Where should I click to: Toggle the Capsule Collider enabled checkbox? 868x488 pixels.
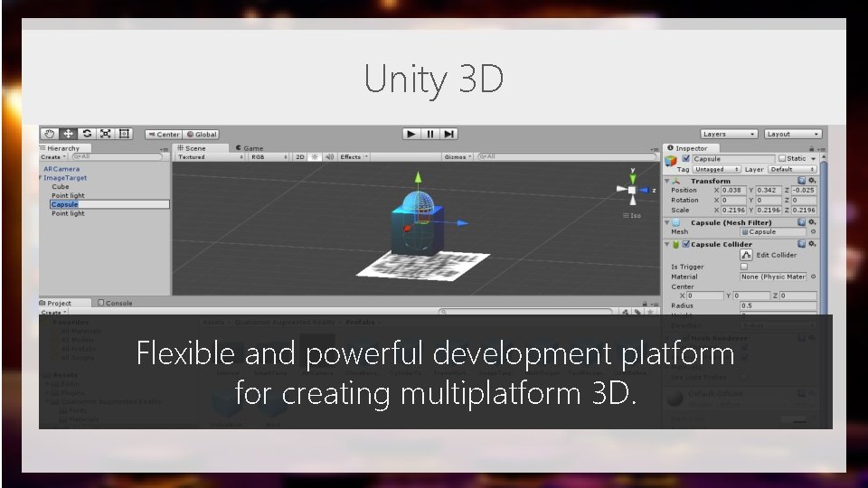click(x=686, y=244)
